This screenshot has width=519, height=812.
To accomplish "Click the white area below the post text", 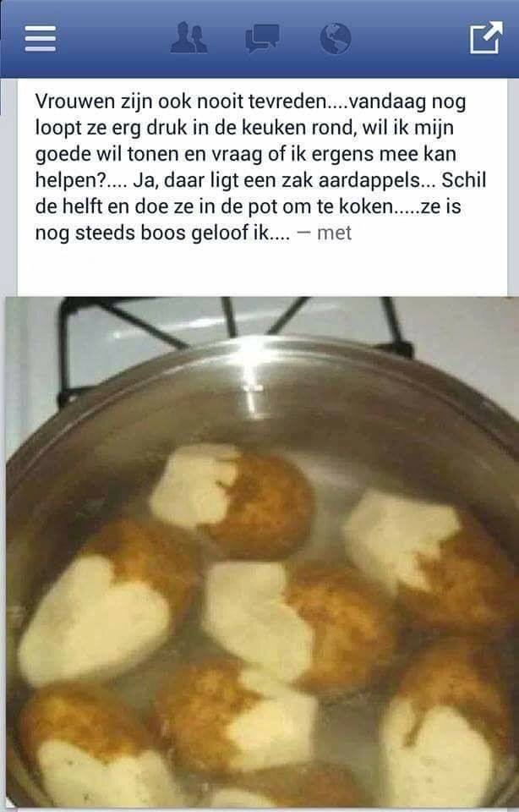I will point(262,269).
